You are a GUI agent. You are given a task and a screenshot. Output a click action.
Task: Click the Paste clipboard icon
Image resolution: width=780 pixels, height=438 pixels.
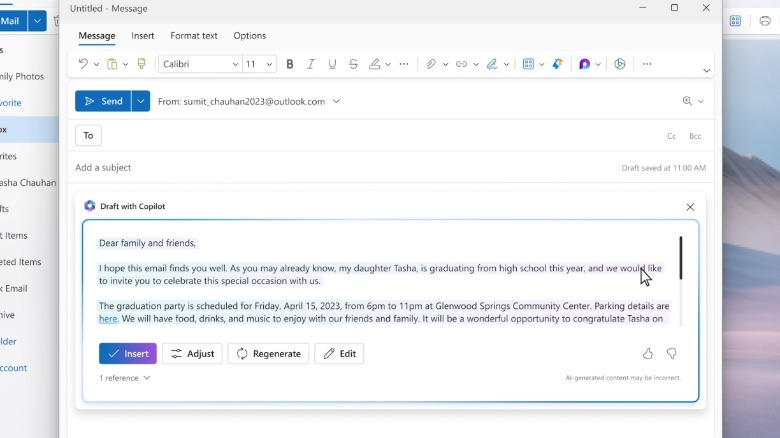(112, 64)
